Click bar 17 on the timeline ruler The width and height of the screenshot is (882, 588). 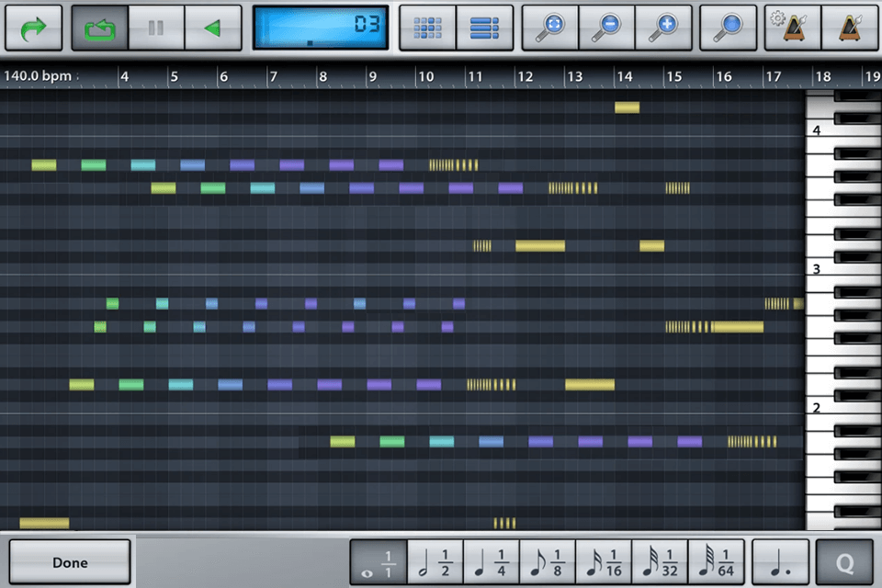tap(774, 76)
